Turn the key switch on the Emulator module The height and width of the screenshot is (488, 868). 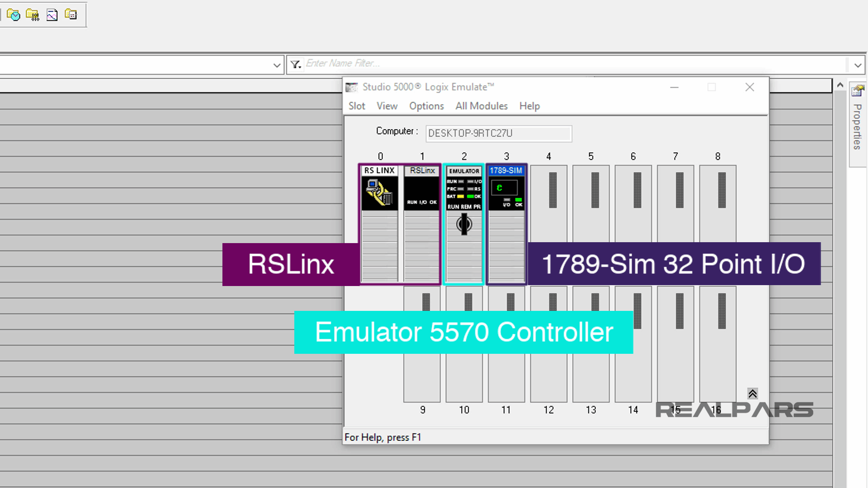(464, 224)
